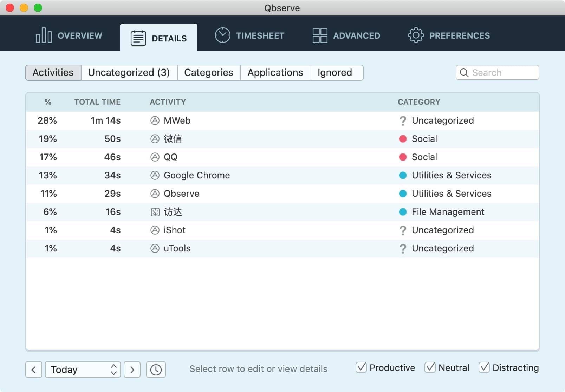565x392 pixels.
Task: Click MWeb's uncategorized question mark icon
Action: point(403,121)
